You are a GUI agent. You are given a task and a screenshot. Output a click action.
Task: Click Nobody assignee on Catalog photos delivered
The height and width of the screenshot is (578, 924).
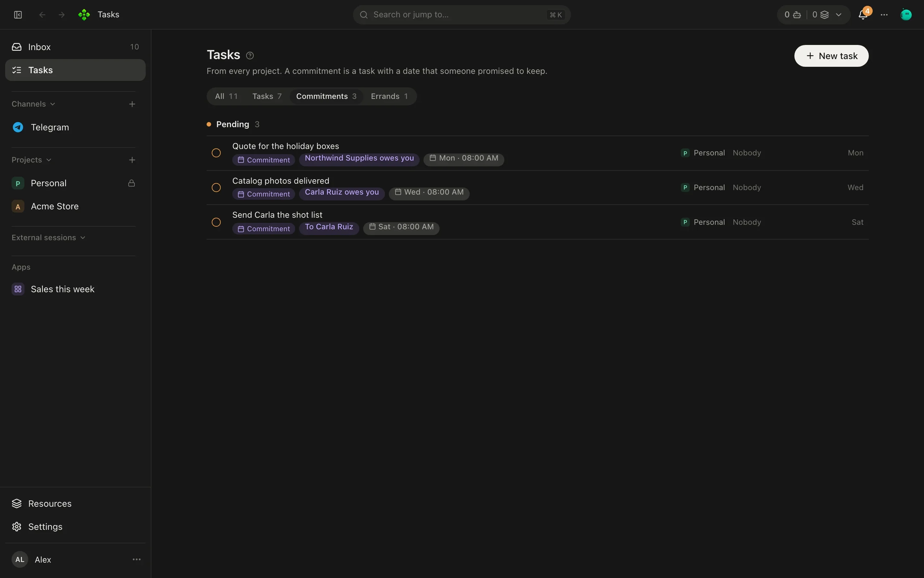[x=747, y=187]
